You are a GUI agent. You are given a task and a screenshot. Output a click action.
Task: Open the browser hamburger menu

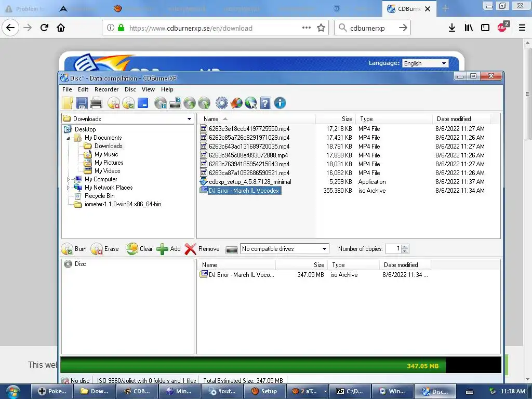click(x=522, y=28)
